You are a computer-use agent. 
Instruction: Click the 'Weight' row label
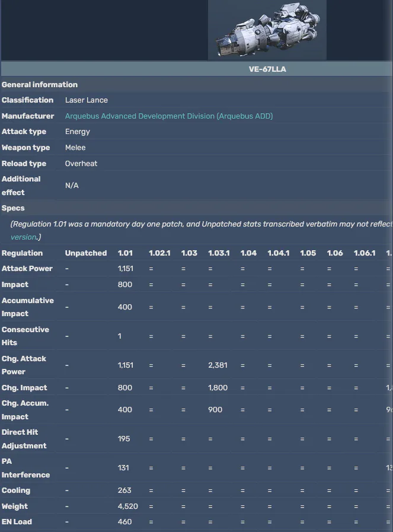coord(15,506)
